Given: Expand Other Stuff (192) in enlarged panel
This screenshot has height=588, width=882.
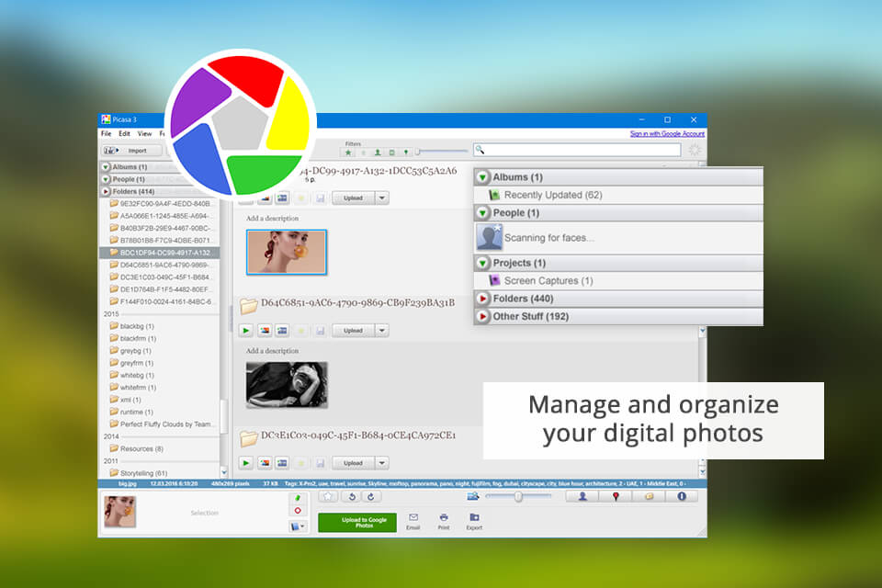Looking at the screenshot, I should [x=482, y=317].
